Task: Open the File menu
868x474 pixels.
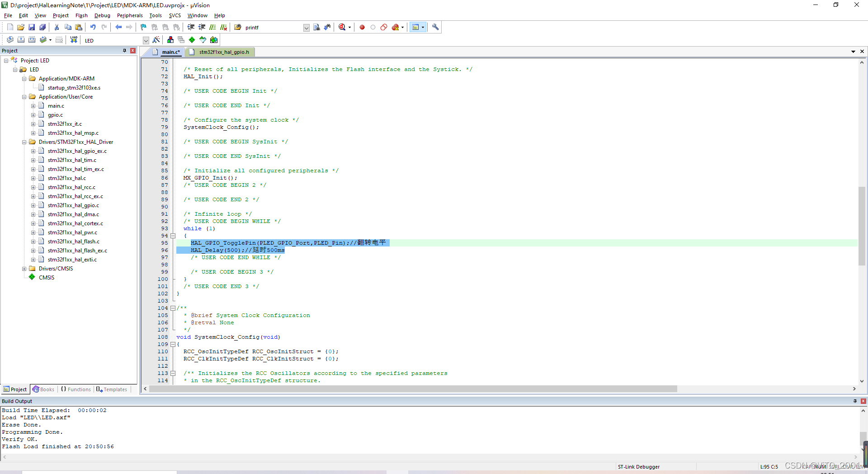Action: point(8,15)
